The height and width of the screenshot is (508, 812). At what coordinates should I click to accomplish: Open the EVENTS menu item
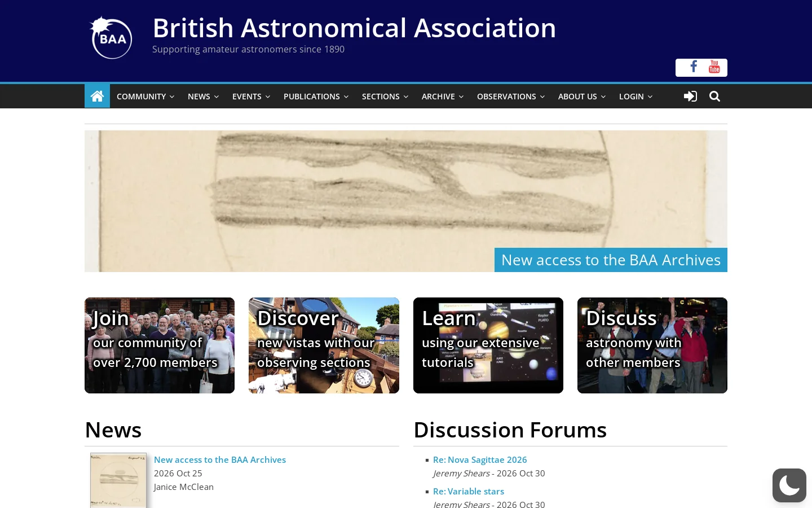(x=247, y=97)
